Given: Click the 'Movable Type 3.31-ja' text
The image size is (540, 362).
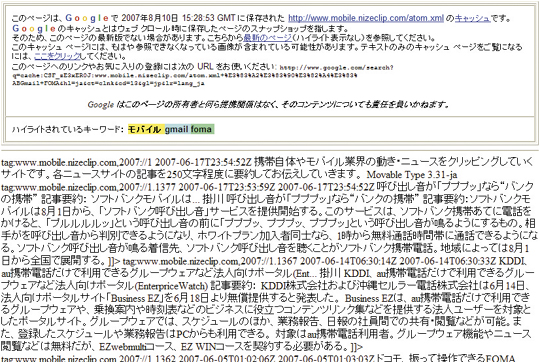Looking at the screenshot, I should 412,175.
